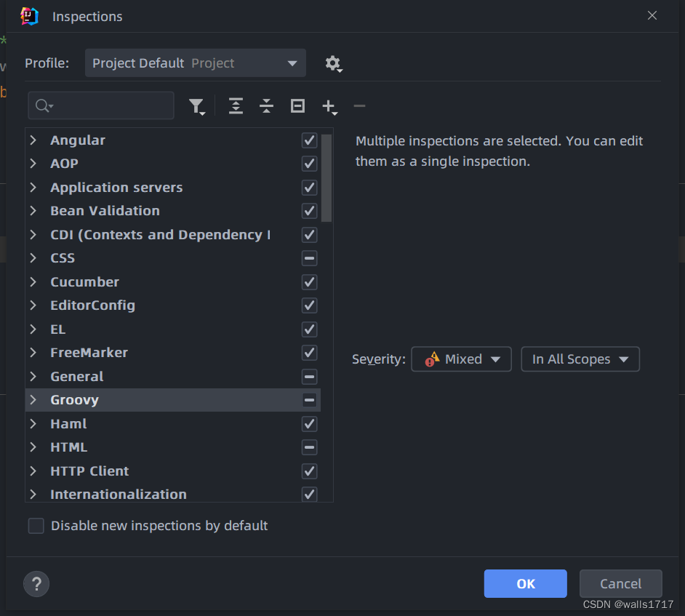Click the IntelliJ IDEA logo icon
Viewport: 685px width, 616px height.
click(29, 16)
